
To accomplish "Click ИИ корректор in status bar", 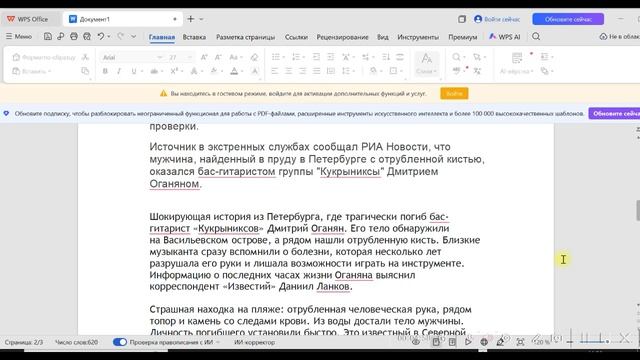I will (254, 342).
